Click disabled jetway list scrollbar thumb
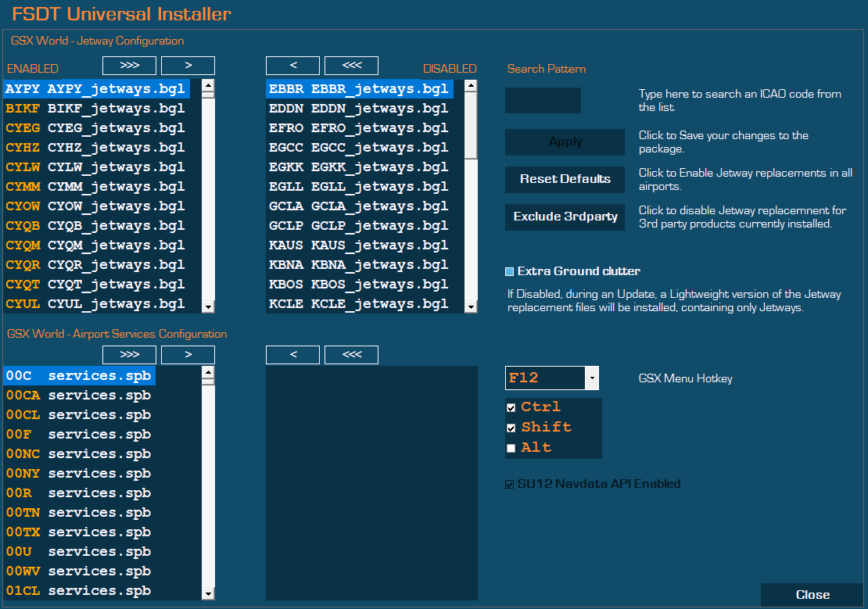Image resolution: width=868 pixels, height=609 pixels. click(471, 126)
